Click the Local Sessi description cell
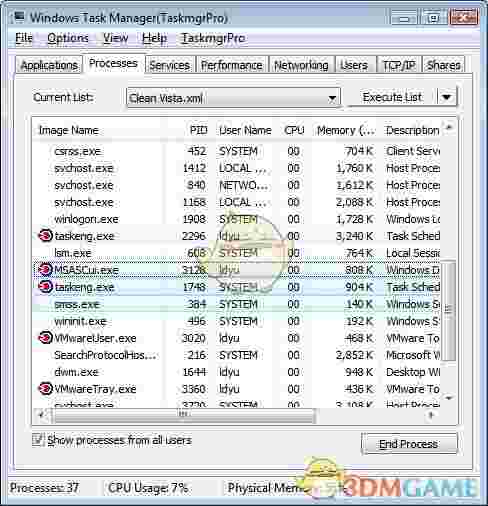This screenshot has height=506, width=488. point(413,253)
